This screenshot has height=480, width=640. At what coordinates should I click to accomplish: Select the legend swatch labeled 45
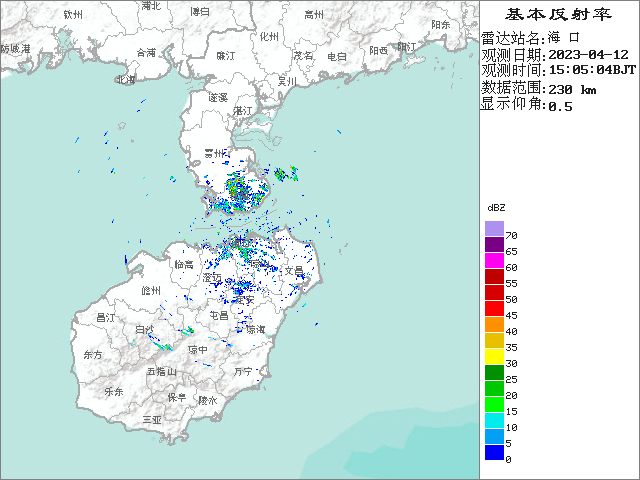click(x=494, y=308)
